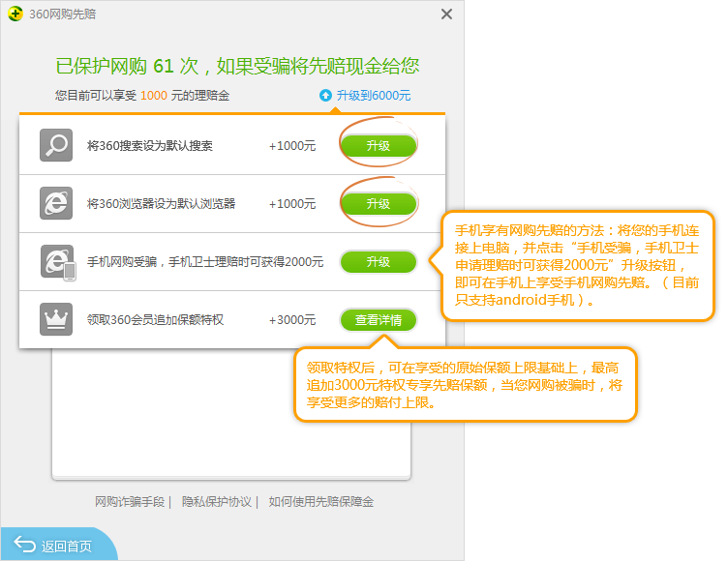The image size is (728, 561).
Task: Click the back arrow icon beside 返回首页
Action: click(24, 545)
